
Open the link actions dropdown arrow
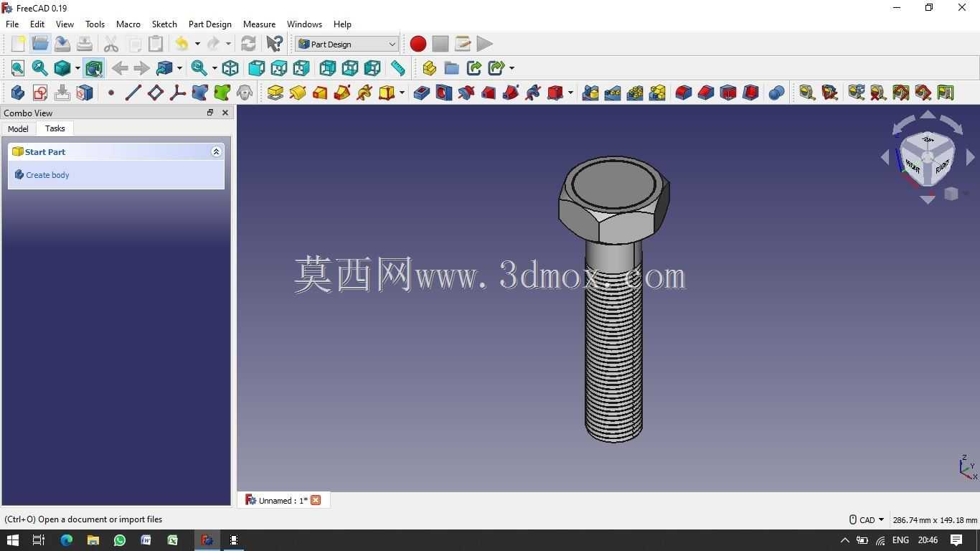(512, 68)
